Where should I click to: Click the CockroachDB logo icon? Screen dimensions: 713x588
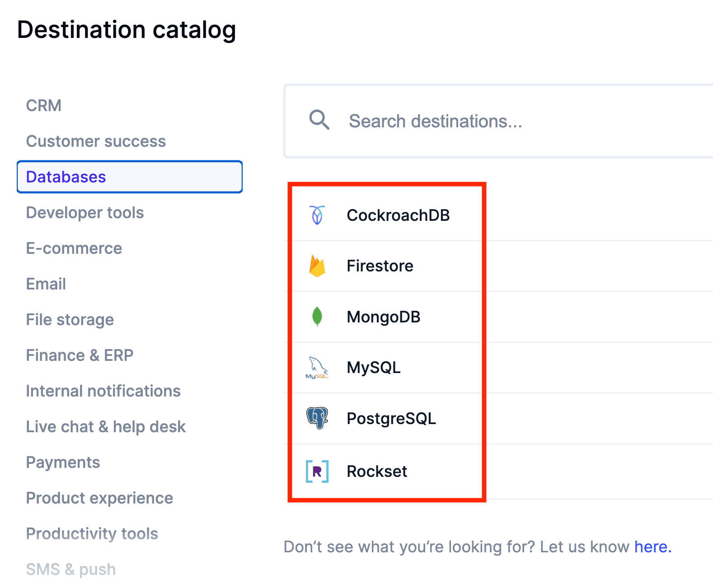(x=317, y=215)
